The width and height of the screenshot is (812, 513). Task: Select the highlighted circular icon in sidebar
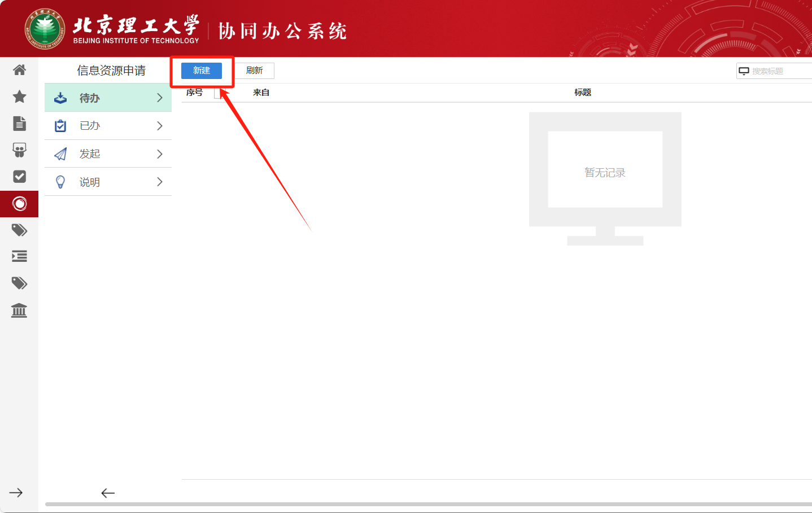(19, 204)
